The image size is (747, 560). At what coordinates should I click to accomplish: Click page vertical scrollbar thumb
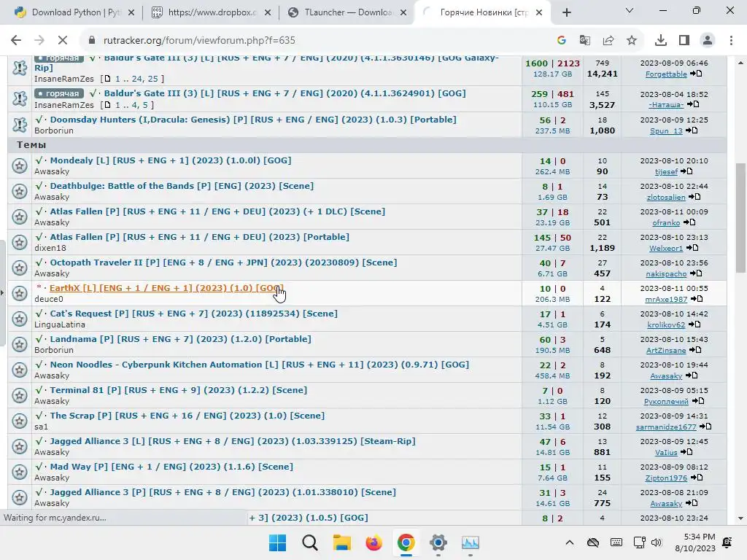tap(740, 218)
